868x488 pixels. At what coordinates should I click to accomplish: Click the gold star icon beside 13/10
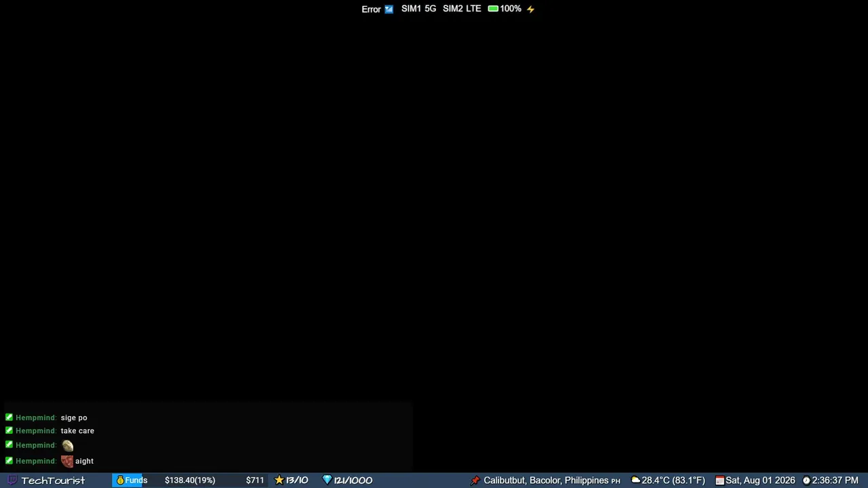pyautogui.click(x=279, y=480)
